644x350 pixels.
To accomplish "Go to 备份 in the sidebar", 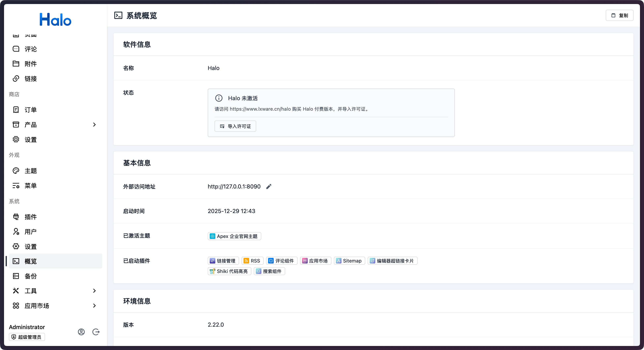I will (31, 276).
